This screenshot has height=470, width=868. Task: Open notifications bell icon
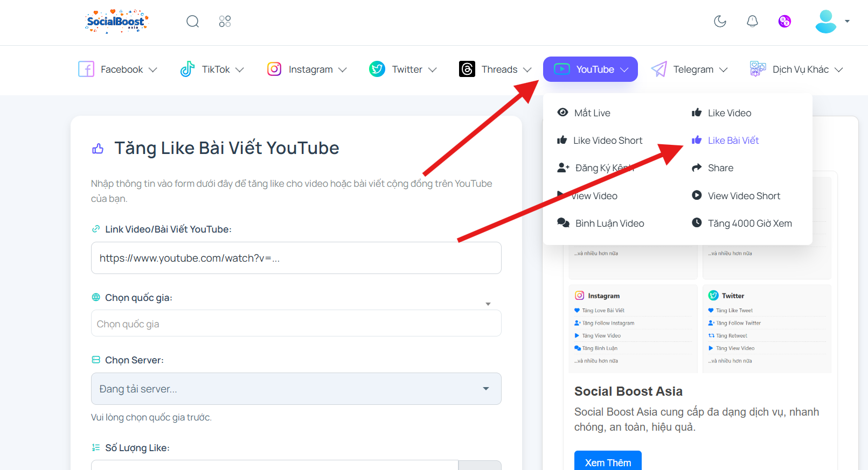(x=752, y=22)
